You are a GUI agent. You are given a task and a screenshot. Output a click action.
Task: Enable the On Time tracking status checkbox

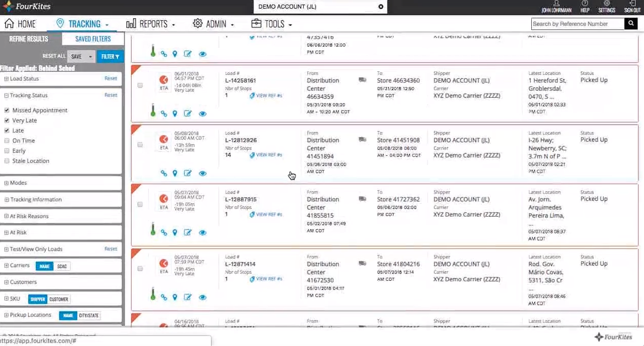(7, 141)
